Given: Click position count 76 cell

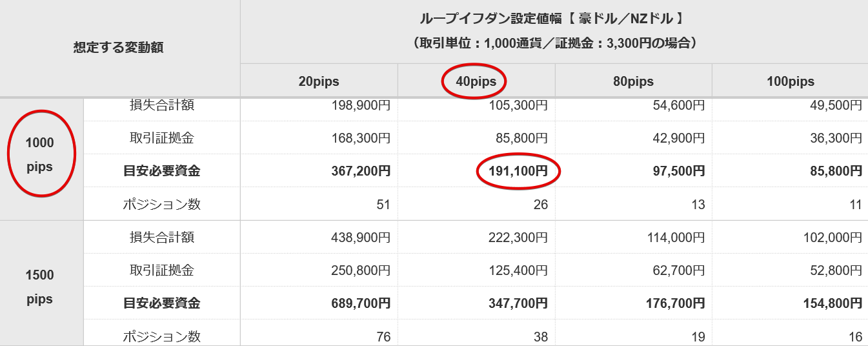Looking at the screenshot, I should [x=383, y=336].
